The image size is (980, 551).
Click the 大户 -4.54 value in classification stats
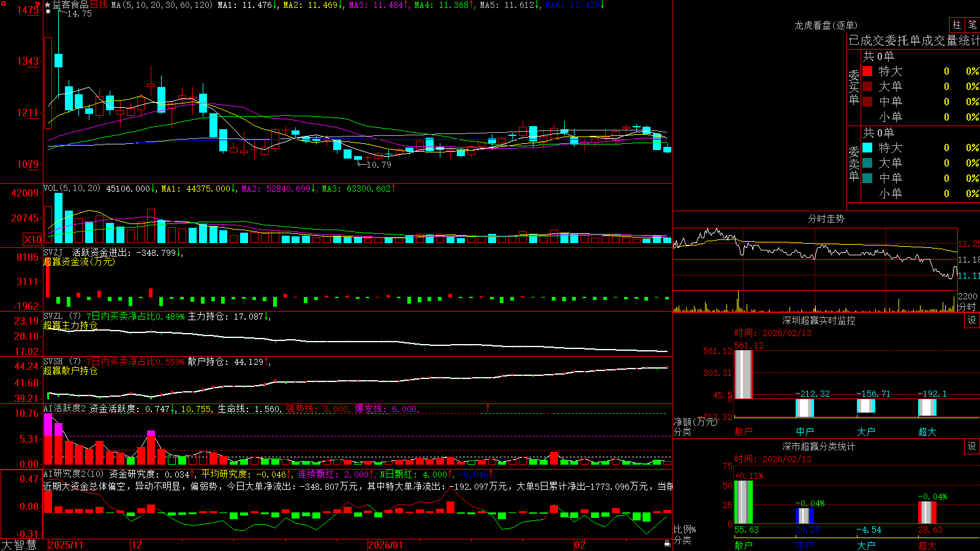point(869,530)
